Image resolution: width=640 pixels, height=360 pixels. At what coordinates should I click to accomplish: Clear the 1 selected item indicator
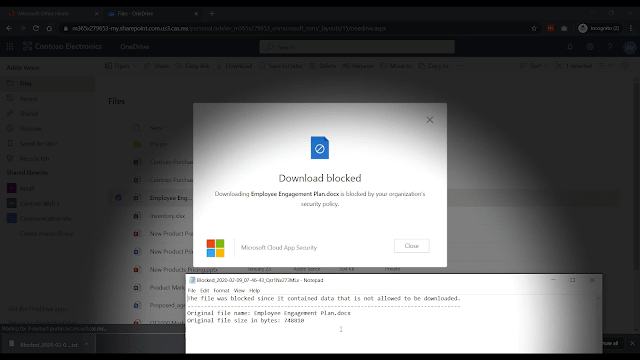(x=559, y=66)
